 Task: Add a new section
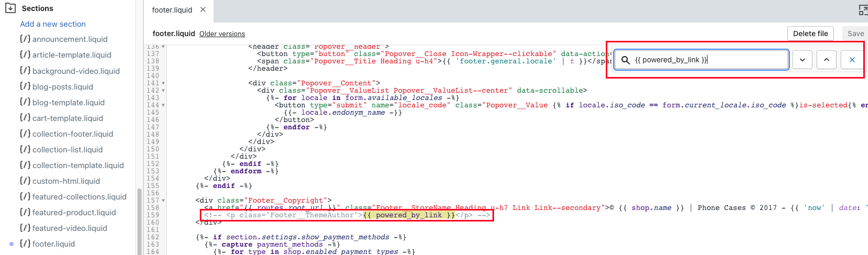(x=53, y=24)
